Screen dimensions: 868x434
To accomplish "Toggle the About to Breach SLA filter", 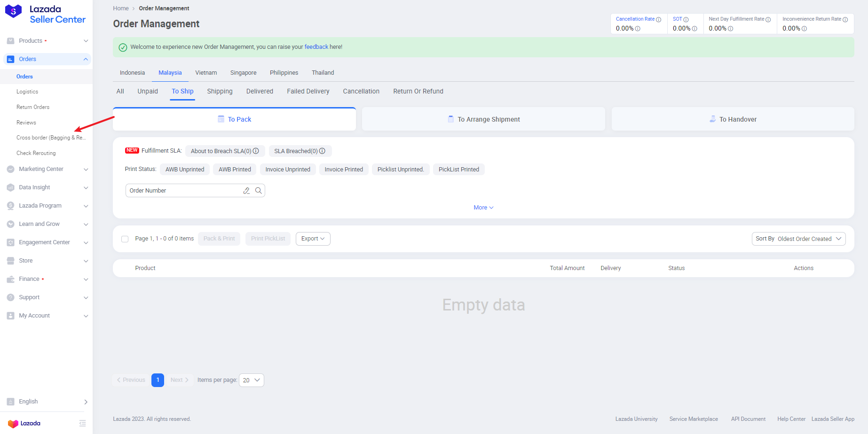I will (225, 151).
